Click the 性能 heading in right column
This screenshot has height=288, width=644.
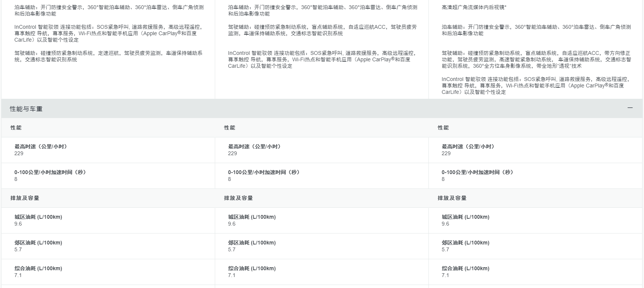(443, 128)
